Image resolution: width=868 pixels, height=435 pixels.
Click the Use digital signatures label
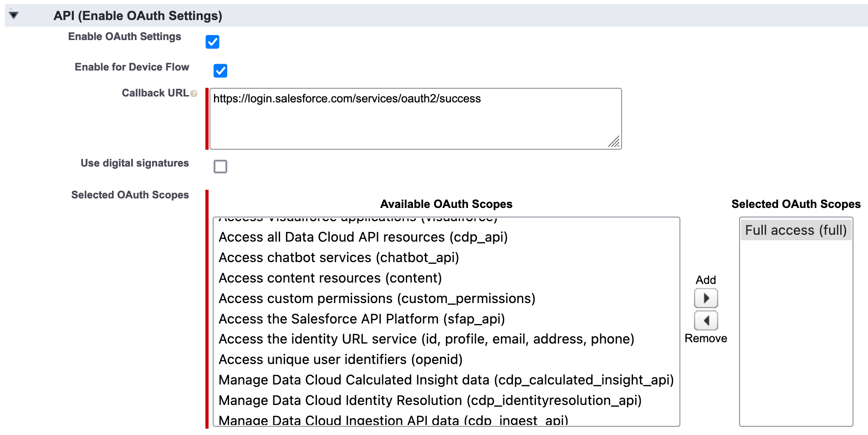[134, 163]
